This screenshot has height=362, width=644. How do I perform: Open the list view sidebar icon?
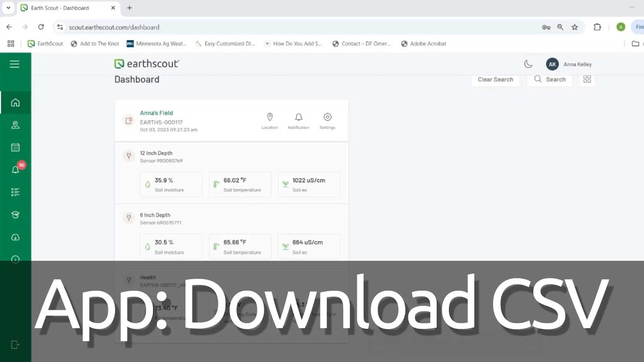tap(15, 192)
